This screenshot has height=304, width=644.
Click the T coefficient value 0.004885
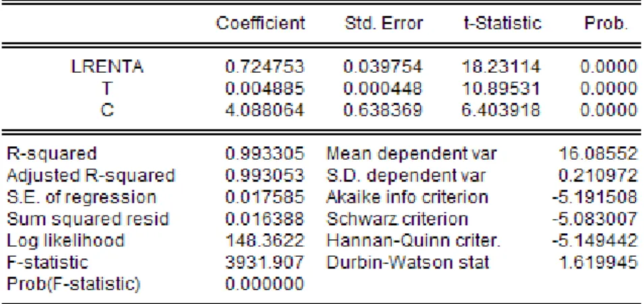point(264,88)
